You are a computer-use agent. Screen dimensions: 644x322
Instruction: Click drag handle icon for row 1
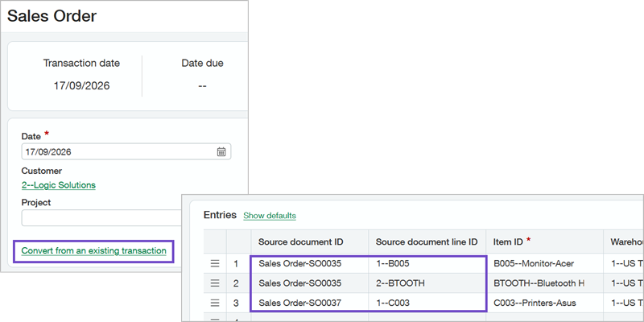tap(215, 264)
